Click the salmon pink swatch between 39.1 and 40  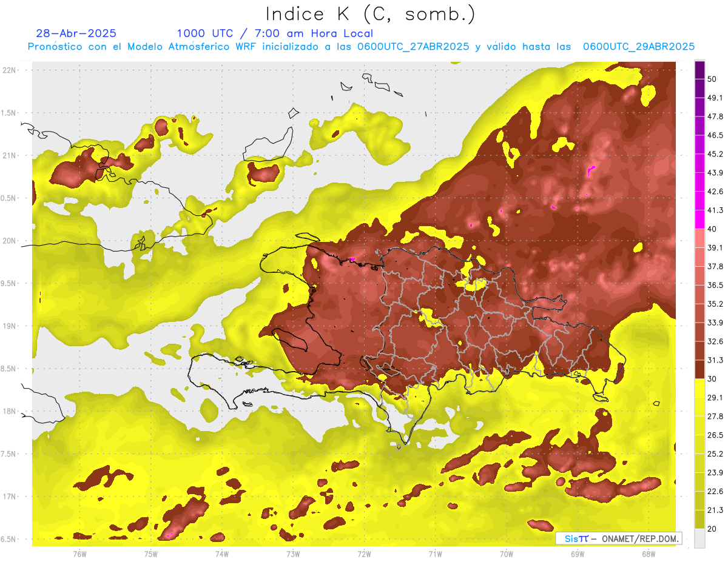coord(699,238)
